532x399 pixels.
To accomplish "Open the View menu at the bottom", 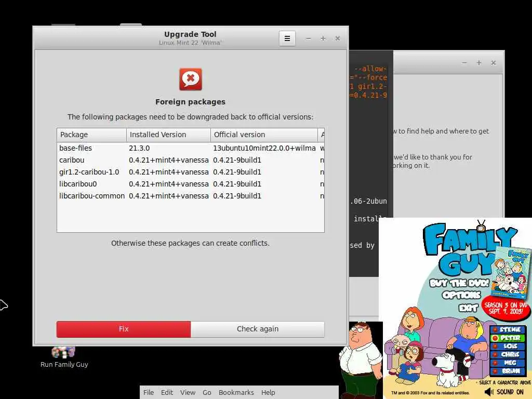I will click(x=188, y=393).
